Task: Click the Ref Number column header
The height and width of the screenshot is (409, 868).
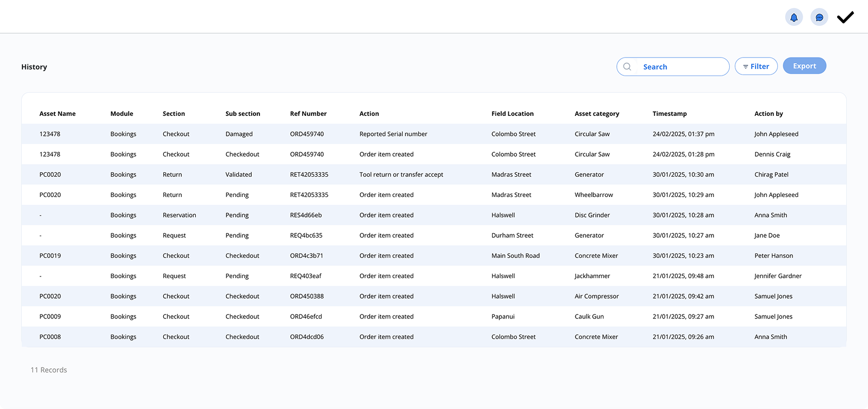Action: 308,114
